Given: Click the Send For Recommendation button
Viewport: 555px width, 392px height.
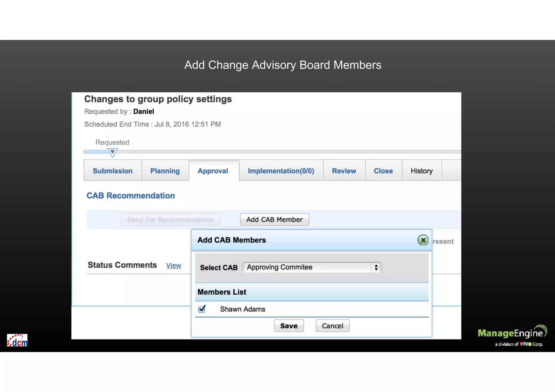Looking at the screenshot, I should coord(170,219).
